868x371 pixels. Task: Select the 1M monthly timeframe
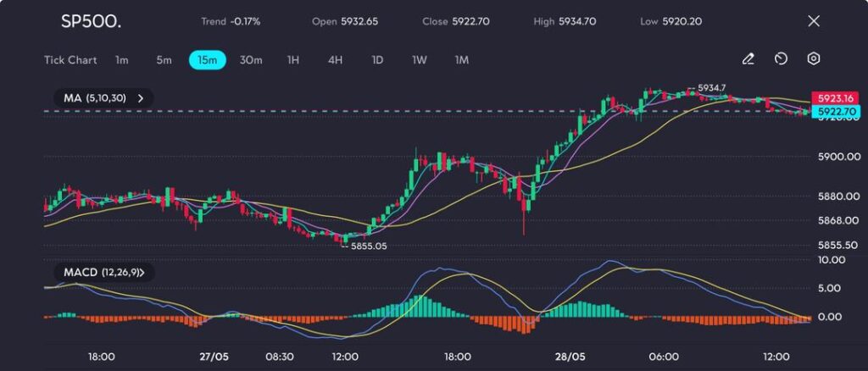coord(462,60)
